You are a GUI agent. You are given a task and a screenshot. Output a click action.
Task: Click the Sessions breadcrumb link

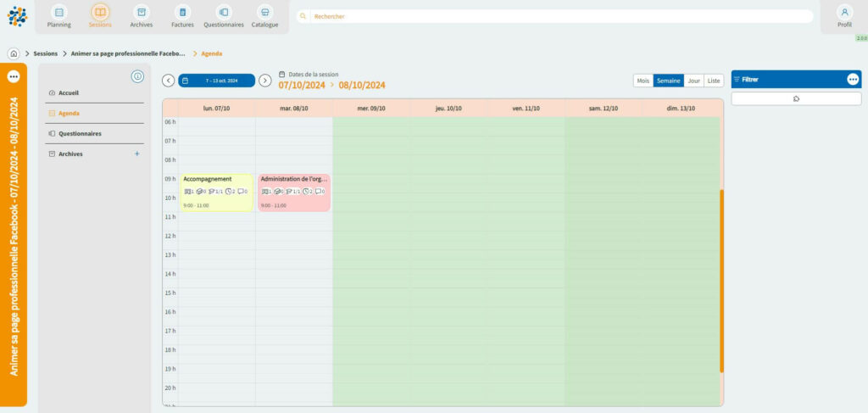point(46,53)
